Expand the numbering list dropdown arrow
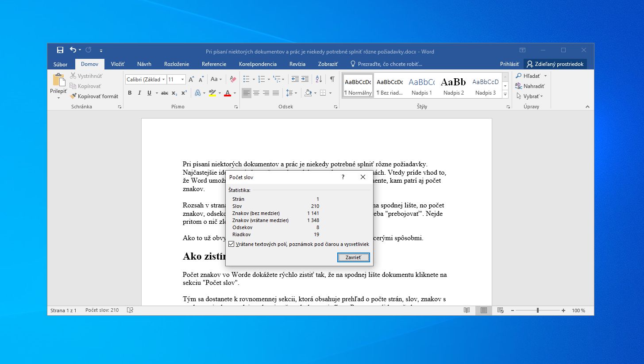 268,79
